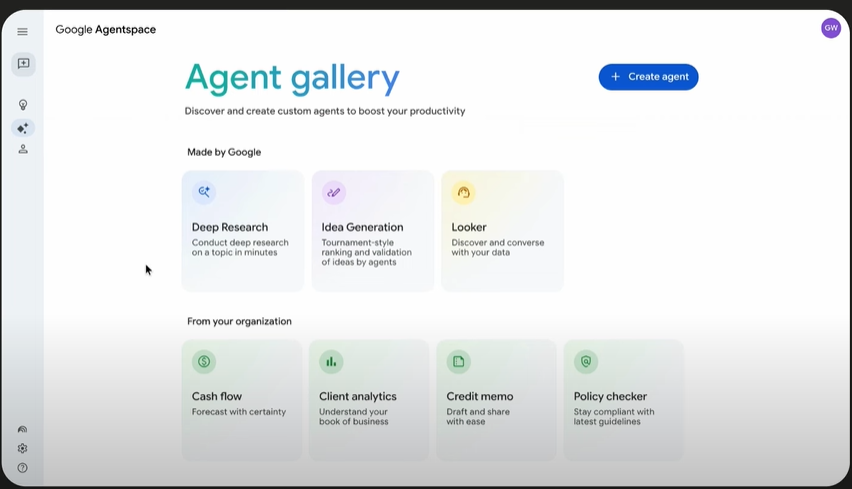This screenshot has width=852, height=489.
Task: Click the Deep Research magnifier icon
Action: click(x=204, y=192)
